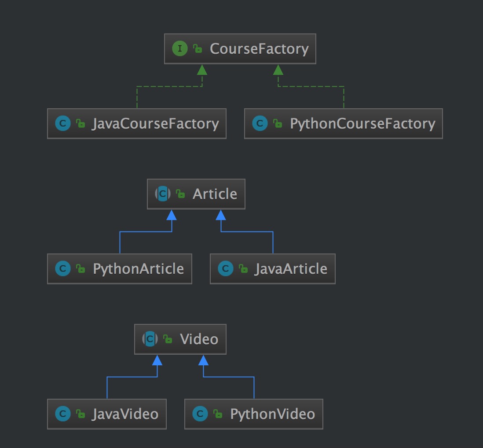Click the green lock icon beside CourseFactory
The height and width of the screenshot is (448, 483).
[x=198, y=49]
